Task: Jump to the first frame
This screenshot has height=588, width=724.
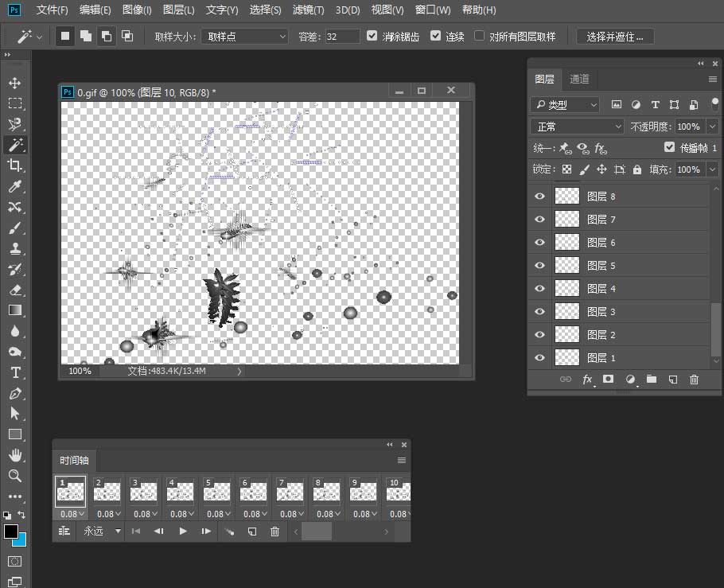Action: coord(136,532)
